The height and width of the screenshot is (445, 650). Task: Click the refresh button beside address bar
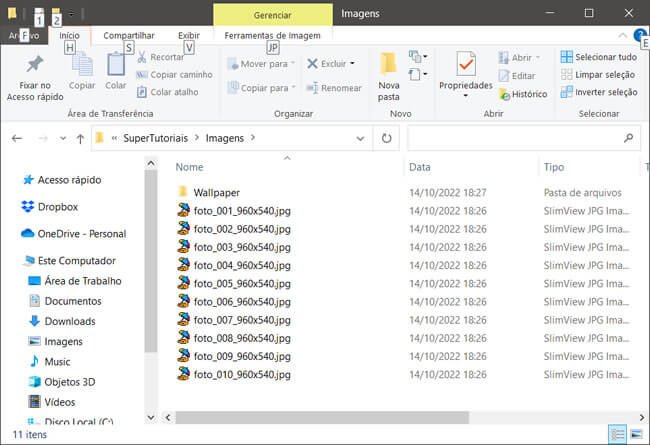386,138
